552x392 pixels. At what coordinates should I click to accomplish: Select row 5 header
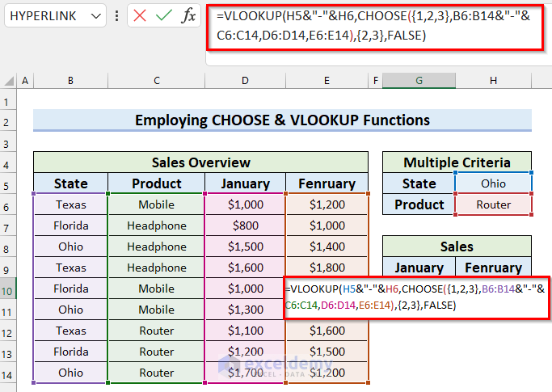click(9, 183)
